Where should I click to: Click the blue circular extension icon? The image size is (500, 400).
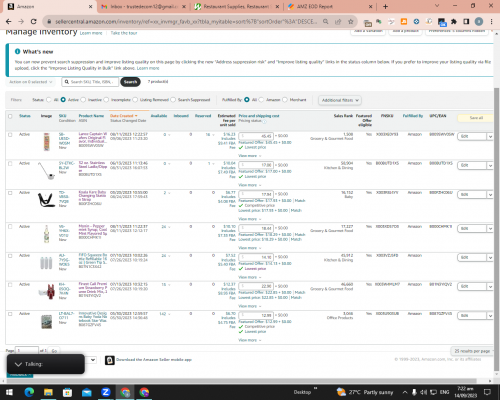(416, 21)
